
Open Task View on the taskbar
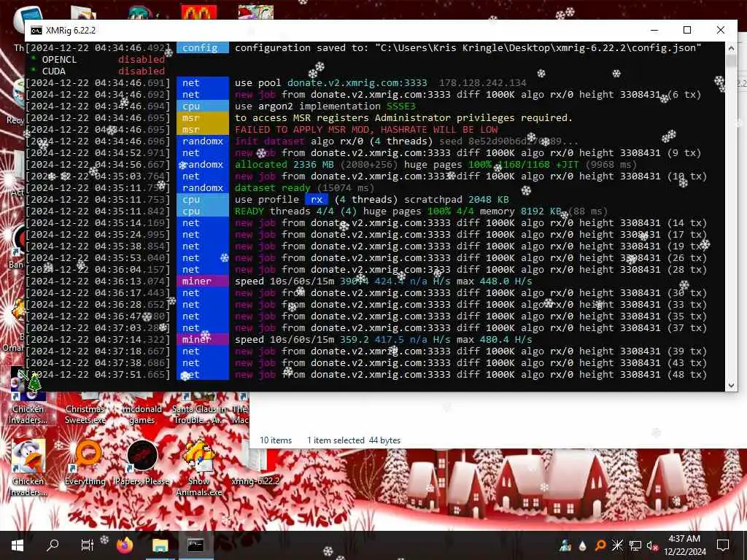tap(88, 545)
